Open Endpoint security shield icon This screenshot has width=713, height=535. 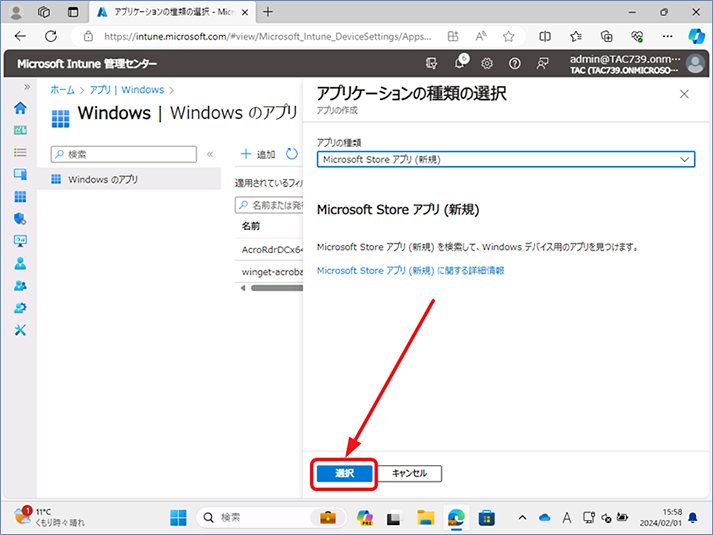pyautogui.click(x=20, y=219)
